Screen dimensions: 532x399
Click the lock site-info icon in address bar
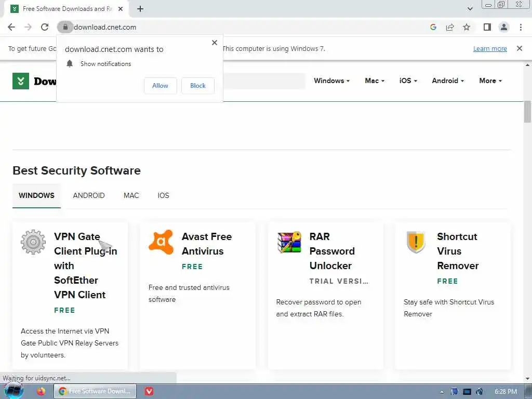pos(65,27)
